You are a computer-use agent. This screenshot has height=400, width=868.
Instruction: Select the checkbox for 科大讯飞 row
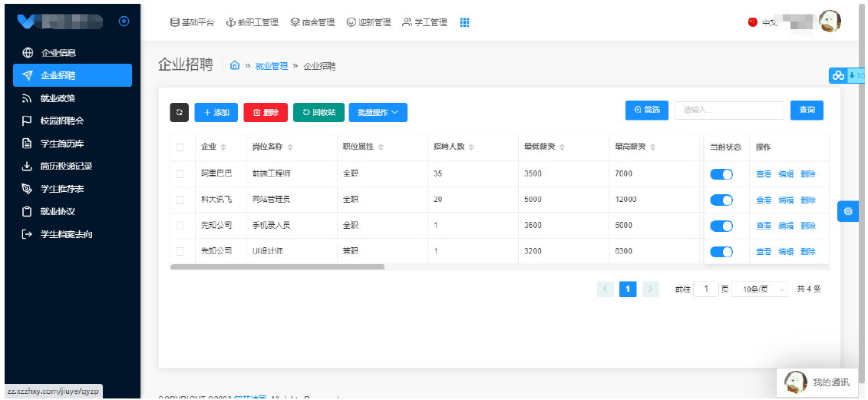tap(180, 200)
